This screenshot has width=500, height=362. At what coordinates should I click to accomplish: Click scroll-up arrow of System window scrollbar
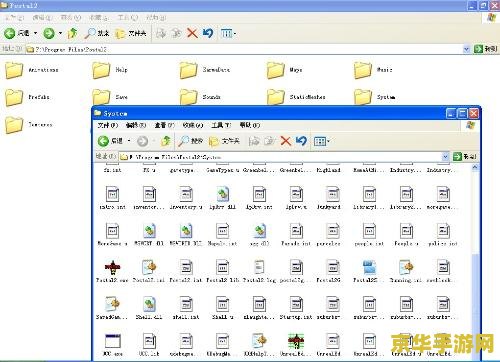coord(475,167)
